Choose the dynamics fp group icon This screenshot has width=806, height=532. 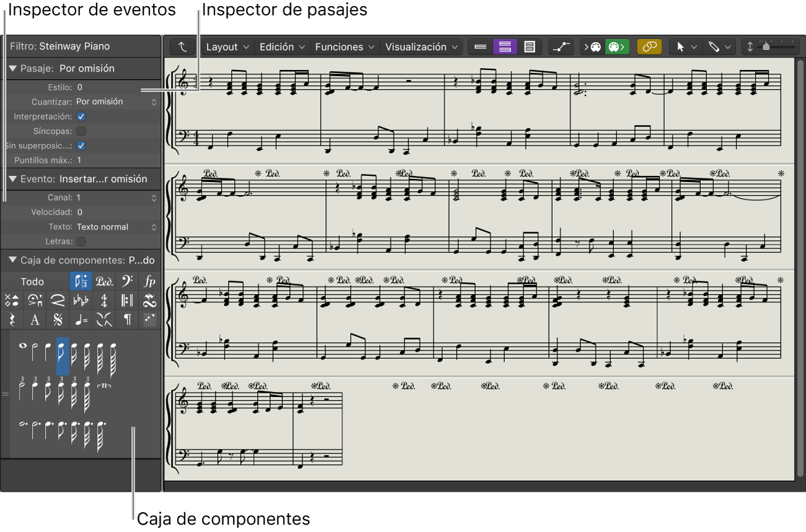[149, 281]
